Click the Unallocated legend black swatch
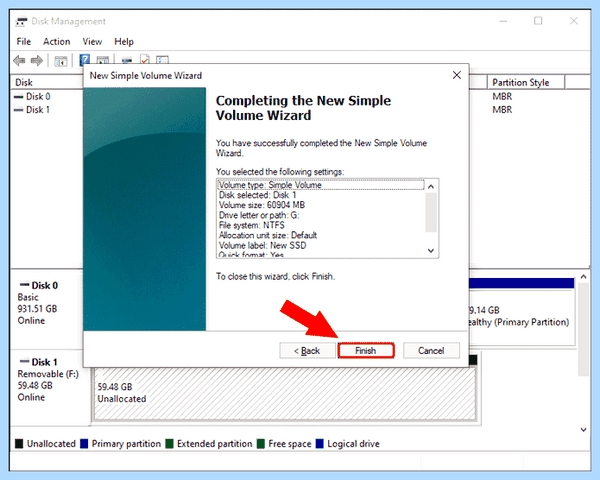This screenshot has height=480, width=600. click(19, 444)
